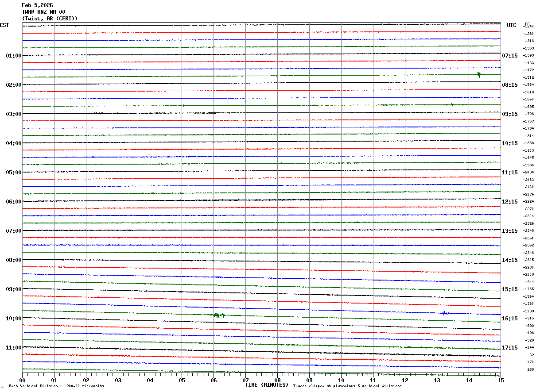Click the DC offset value -915
This screenshot has width=536, height=392.
(529, 318)
